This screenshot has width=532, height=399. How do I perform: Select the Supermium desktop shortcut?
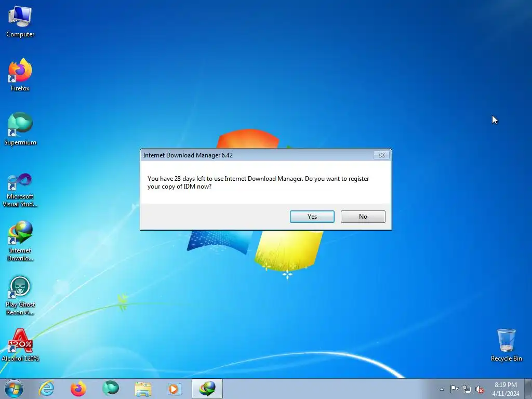(x=20, y=129)
